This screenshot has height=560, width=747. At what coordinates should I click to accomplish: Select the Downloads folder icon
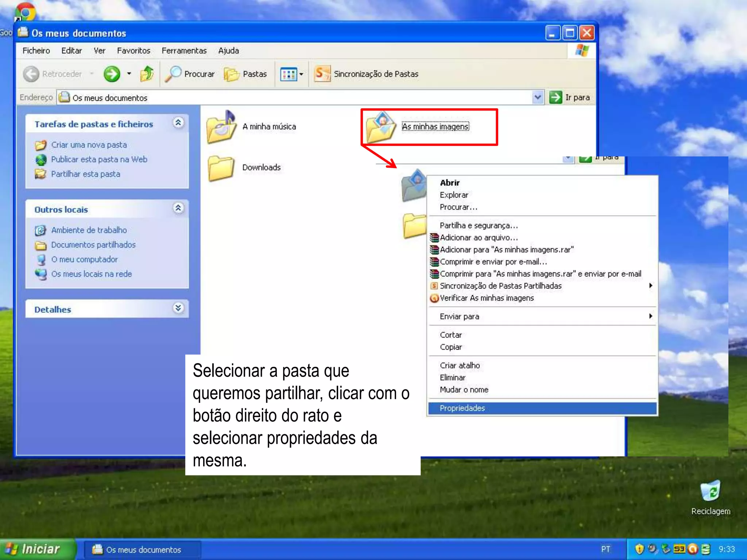pyautogui.click(x=221, y=168)
